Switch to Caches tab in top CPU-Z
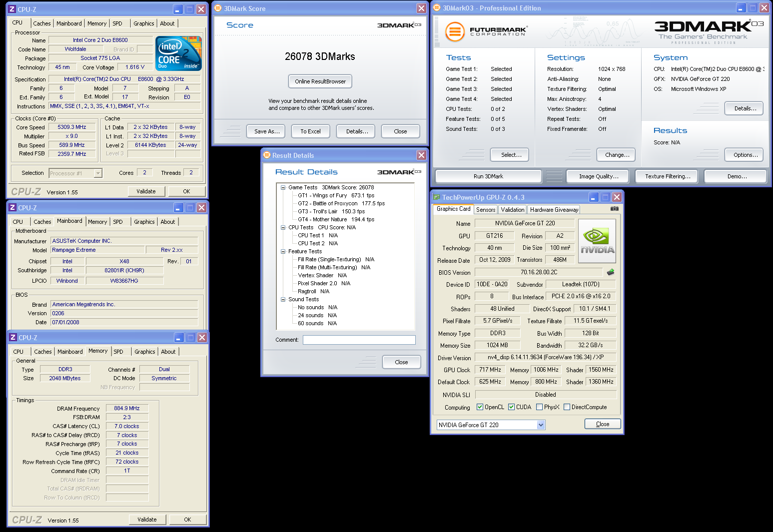This screenshot has width=773, height=532. pyautogui.click(x=42, y=23)
